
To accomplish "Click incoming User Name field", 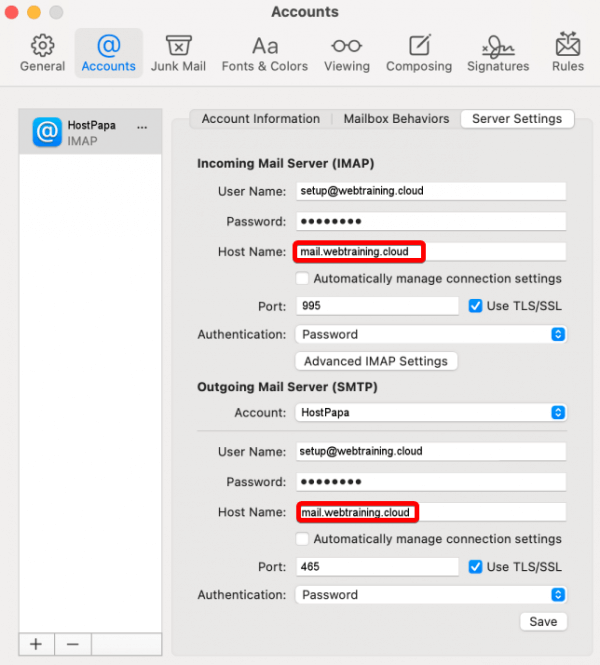I will [x=431, y=191].
